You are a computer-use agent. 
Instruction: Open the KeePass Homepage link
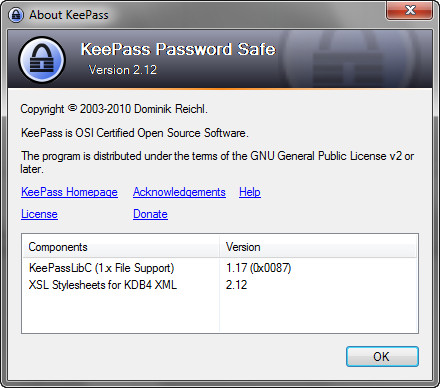tap(69, 192)
